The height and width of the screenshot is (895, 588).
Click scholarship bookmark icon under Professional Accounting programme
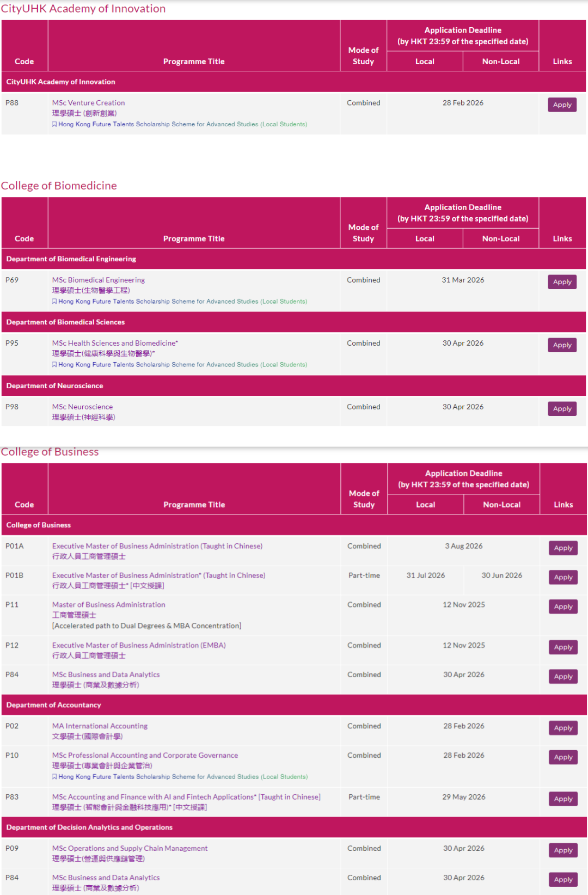(x=54, y=777)
